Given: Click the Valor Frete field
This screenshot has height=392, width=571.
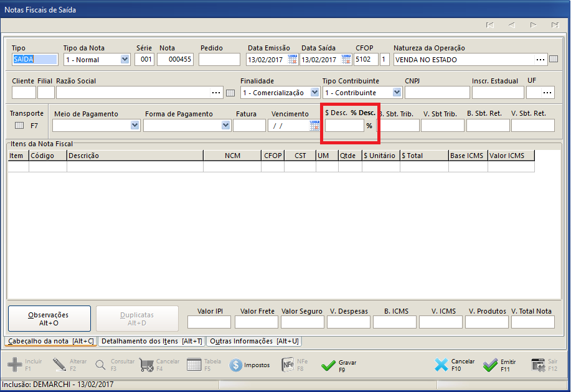Looking at the screenshot, I should pos(257,322).
